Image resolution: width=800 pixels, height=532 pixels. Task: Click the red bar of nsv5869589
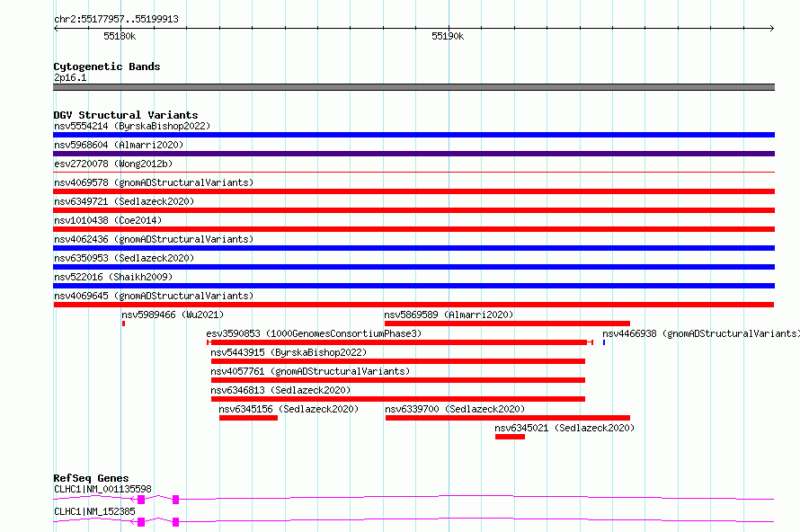click(507, 324)
